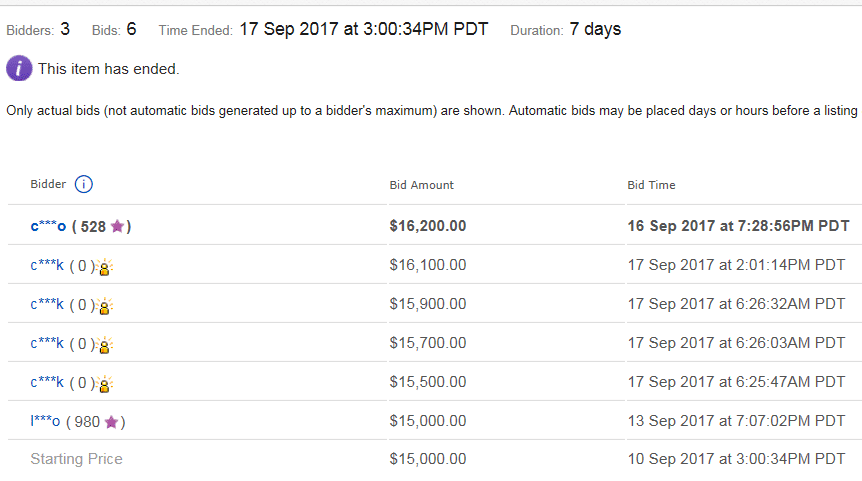Click new-member icon on the $15,700.00 bid row
The width and height of the screenshot is (862, 481).
coord(104,344)
